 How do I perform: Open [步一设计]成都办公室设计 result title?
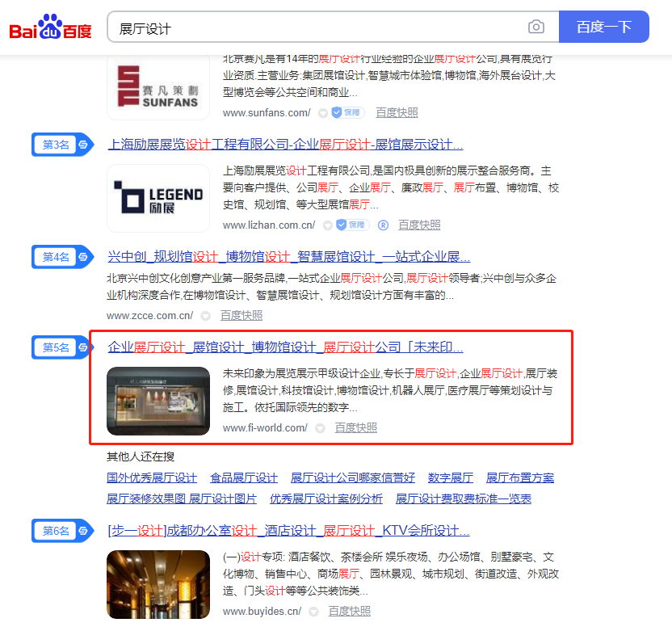[289, 531]
